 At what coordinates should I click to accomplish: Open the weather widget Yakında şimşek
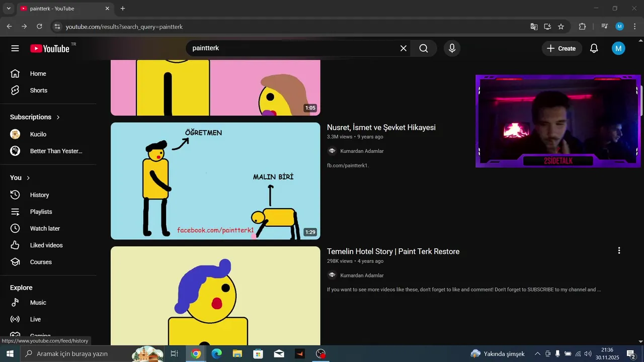click(x=498, y=354)
